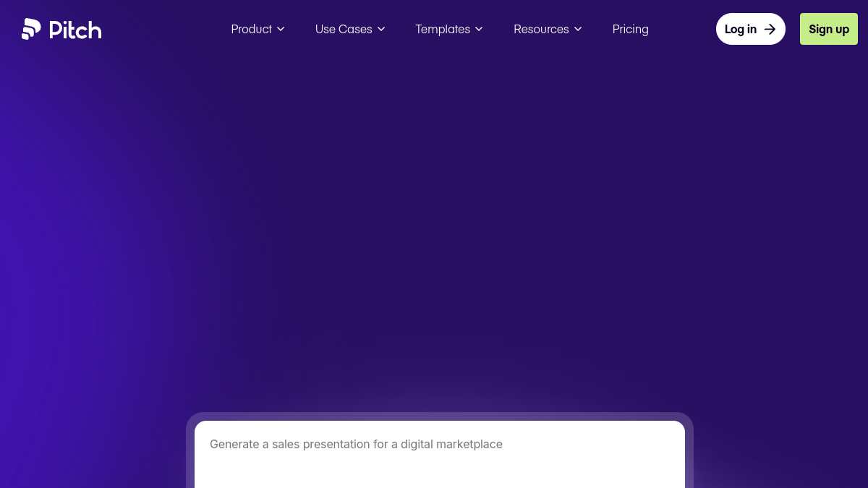The image size is (868, 488).
Task: Open the Templates dropdown menu
Action: (449, 29)
